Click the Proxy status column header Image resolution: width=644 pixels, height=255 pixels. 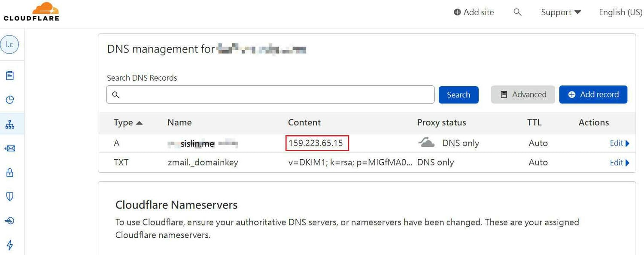pos(441,122)
